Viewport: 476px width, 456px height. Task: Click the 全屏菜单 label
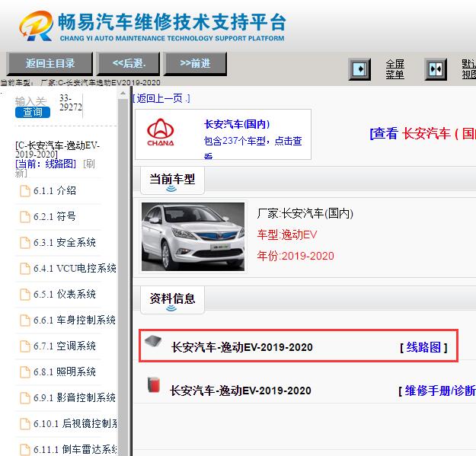pyautogui.click(x=395, y=69)
